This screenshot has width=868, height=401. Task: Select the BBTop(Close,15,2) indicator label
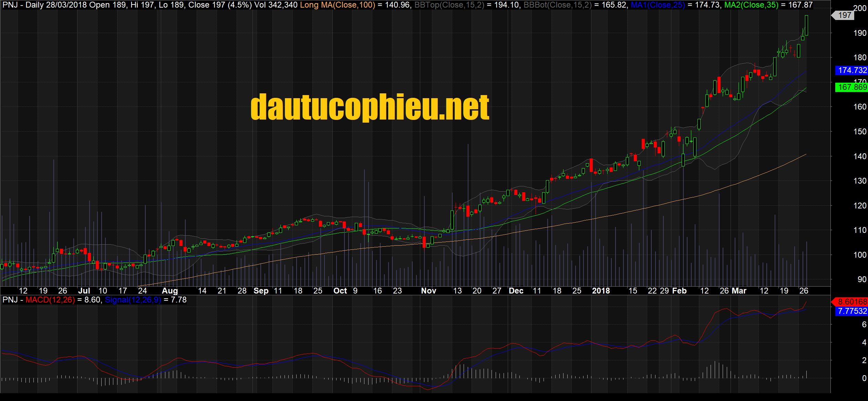click(449, 5)
